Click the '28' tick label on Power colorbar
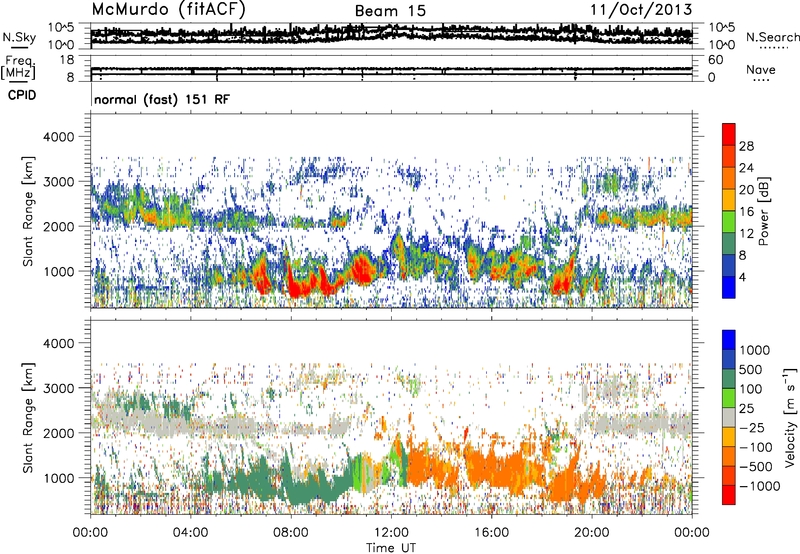This screenshot has width=800, height=554. point(746,146)
